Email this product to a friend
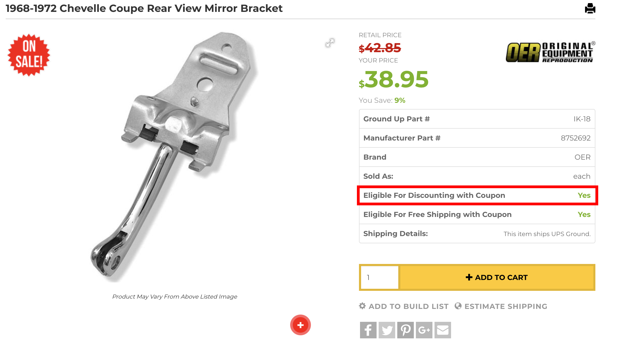The height and width of the screenshot is (343, 644). (x=443, y=330)
